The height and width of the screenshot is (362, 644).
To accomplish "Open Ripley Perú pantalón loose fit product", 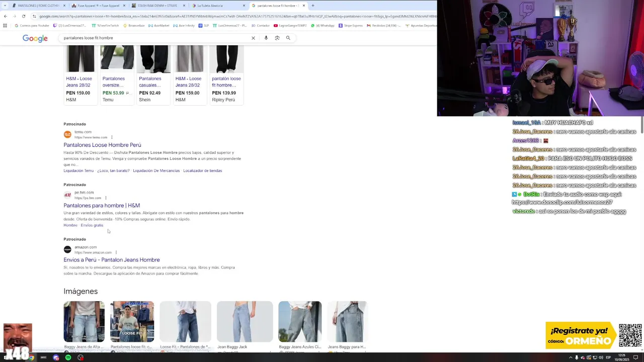I will [x=226, y=74].
